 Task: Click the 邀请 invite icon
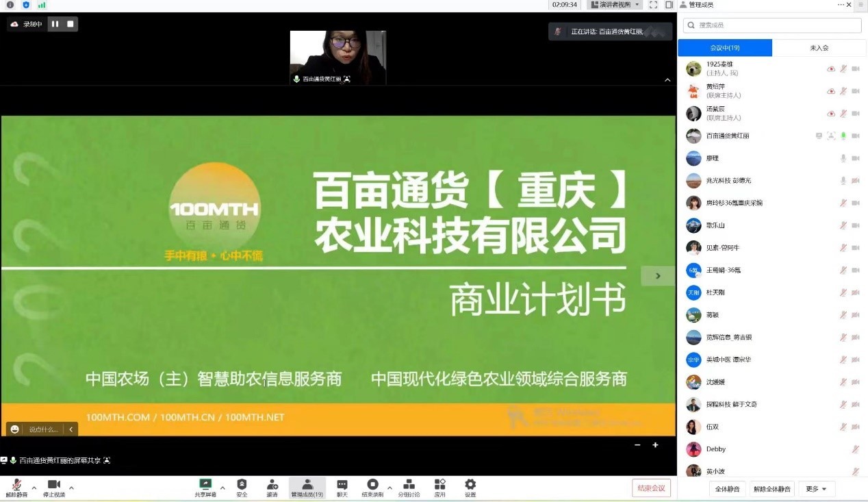[272, 484]
